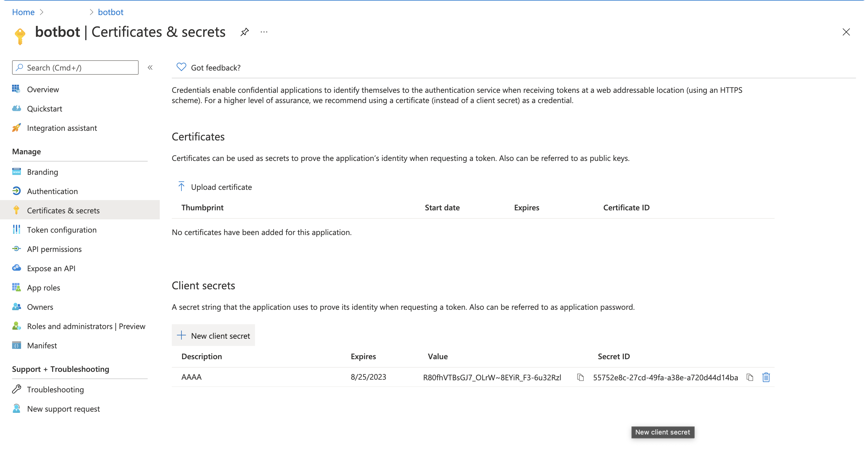
Task: Click the botbot breadcrumb link
Action: [111, 12]
